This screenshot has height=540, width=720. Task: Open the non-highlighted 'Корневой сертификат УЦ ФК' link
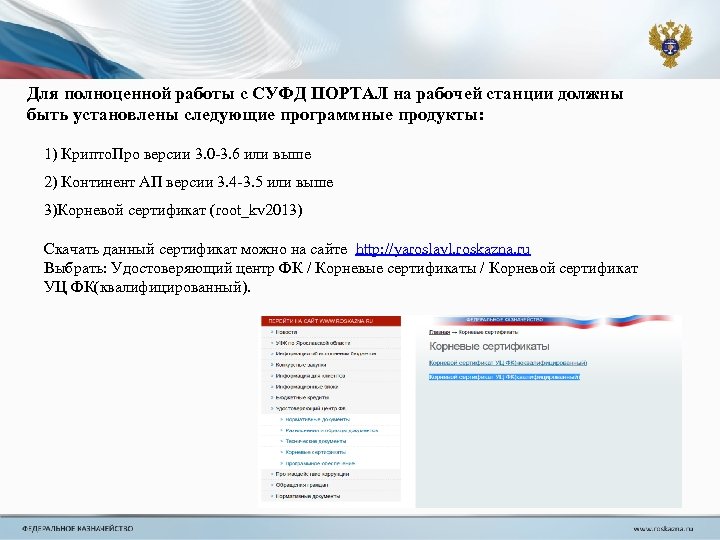click(x=508, y=363)
